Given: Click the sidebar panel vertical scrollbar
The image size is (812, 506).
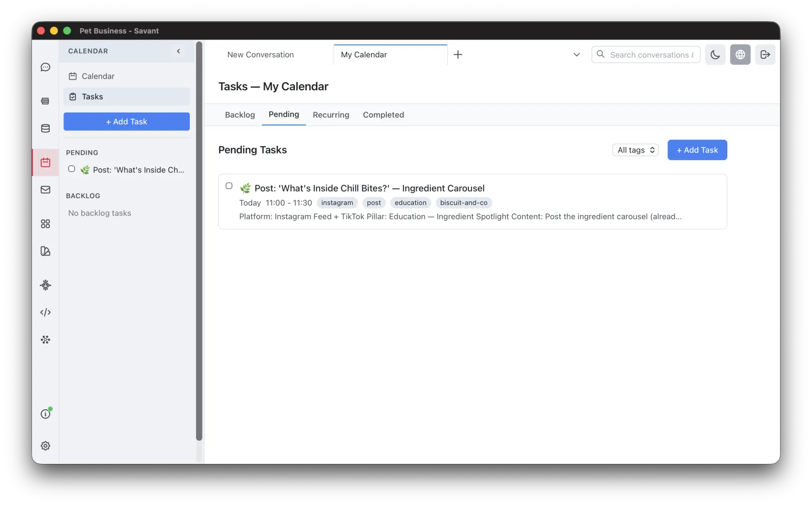Looking at the screenshot, I should coord(199,241).
